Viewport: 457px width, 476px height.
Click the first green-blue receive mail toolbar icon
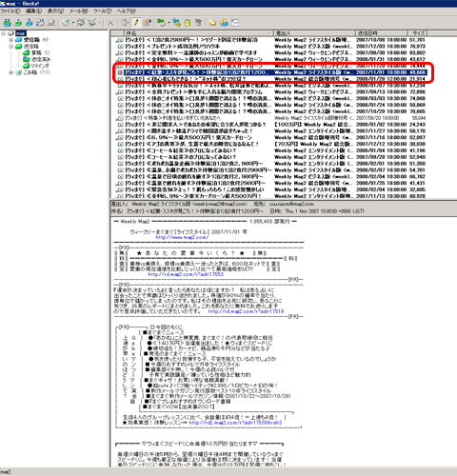[7, 23]
